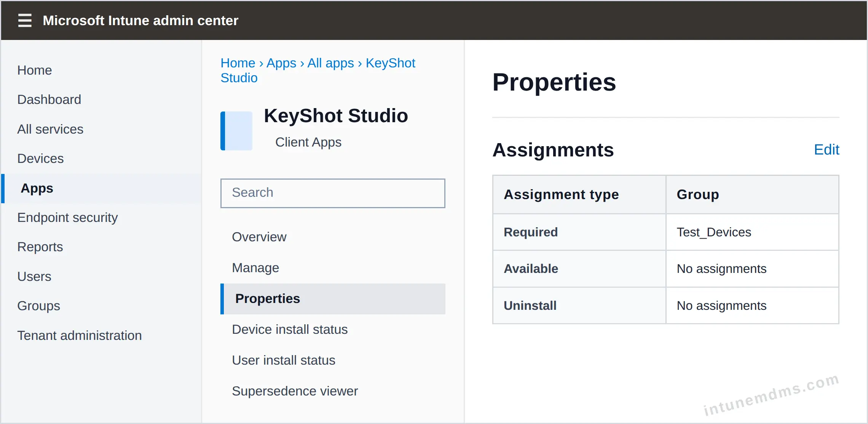This screenshot has width=868, height=424.
Task: Select the Available assignment type cell
Action: 579,269
